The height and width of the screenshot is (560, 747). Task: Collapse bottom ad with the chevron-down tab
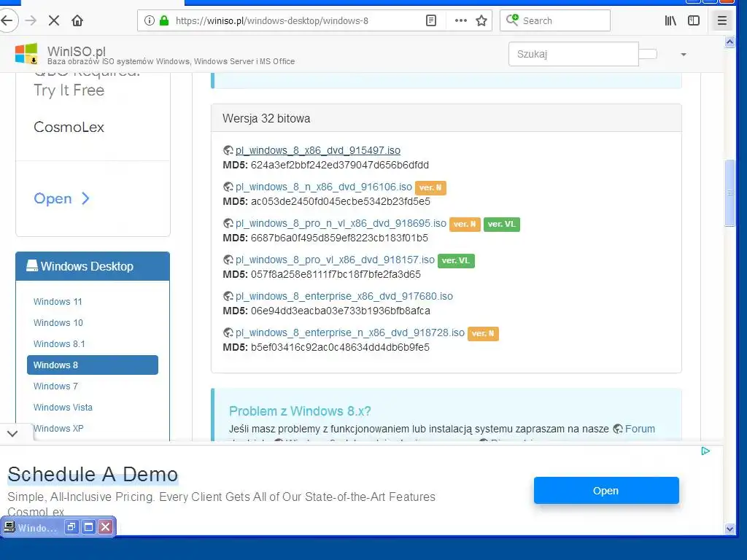tap(12, 434)
